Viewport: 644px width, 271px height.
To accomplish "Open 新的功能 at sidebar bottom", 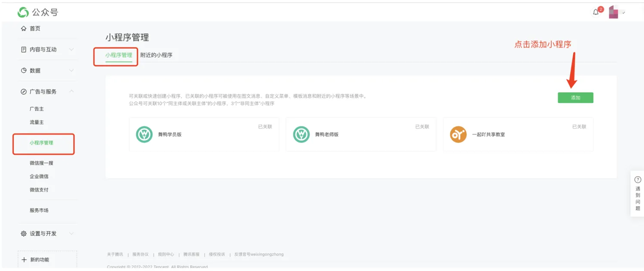I will (x=39, y=260).
